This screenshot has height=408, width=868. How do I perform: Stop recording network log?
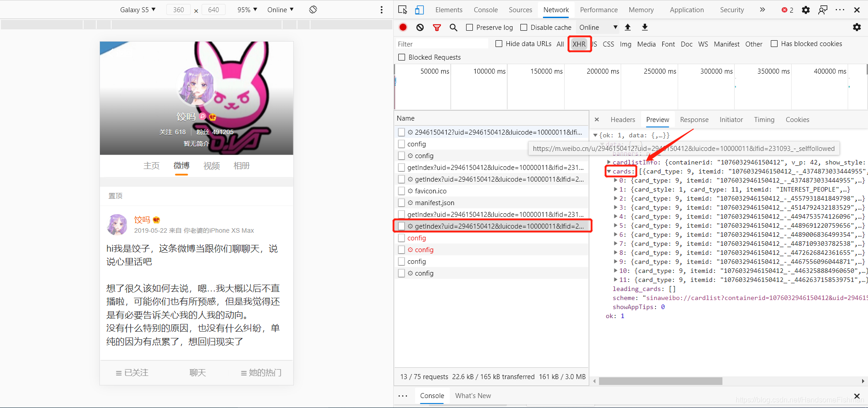(x=403, y=27)
